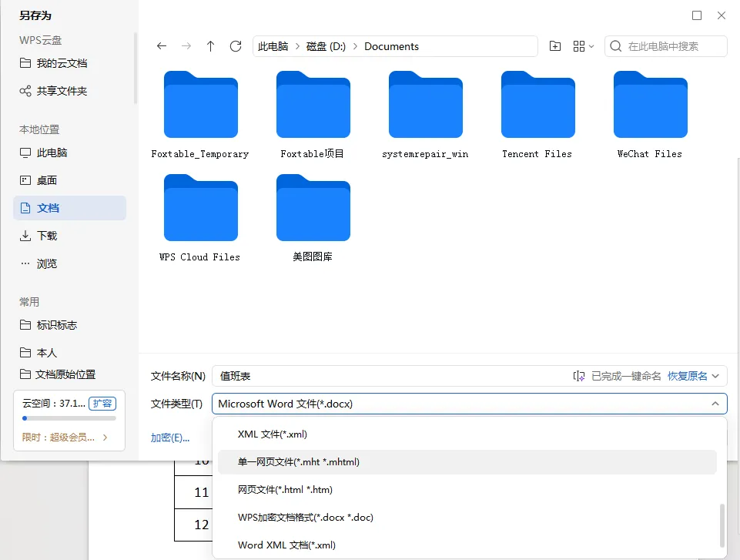Click Documents in the breadcrumb
Image resolution: width=740 pixels, height=560 pixels.
click(x=391, y=46)
